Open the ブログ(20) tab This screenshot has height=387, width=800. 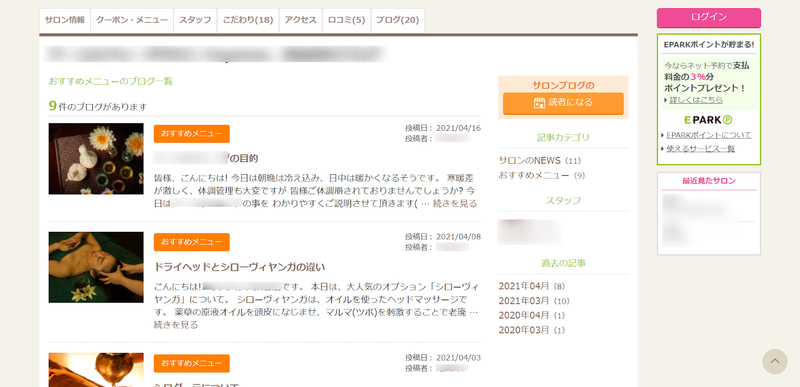[x=397, y=20]
